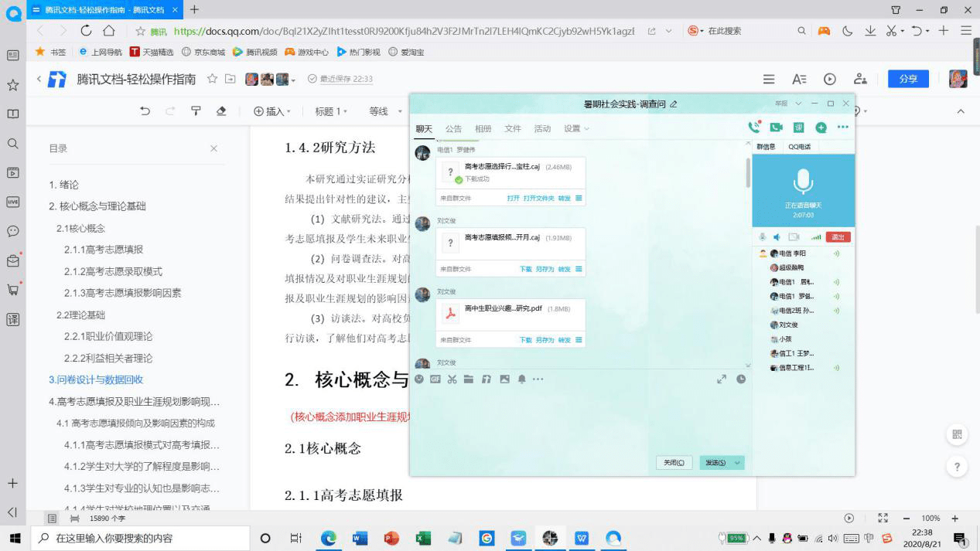Mute the microphone in the voice chat panel

[x=762, y=236]
